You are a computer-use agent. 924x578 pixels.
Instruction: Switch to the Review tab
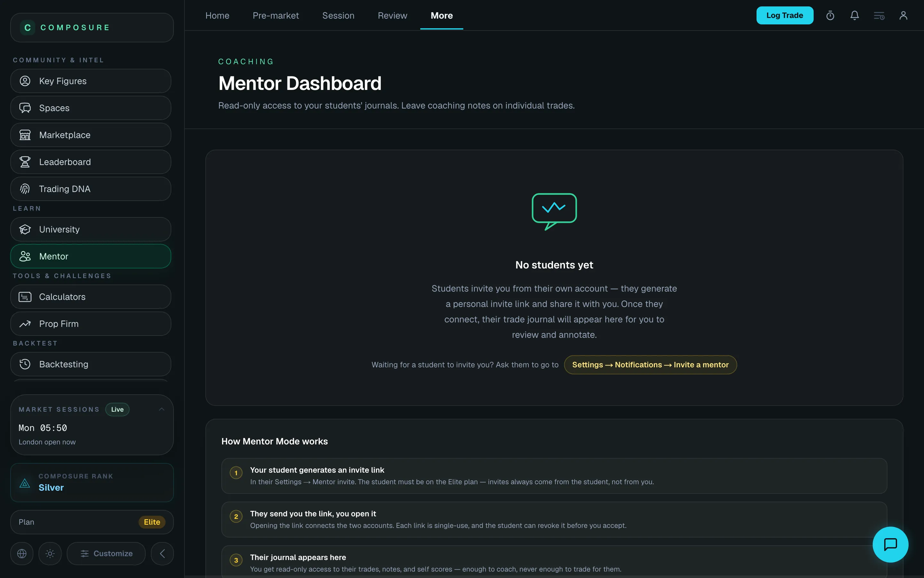click(392, 16)
